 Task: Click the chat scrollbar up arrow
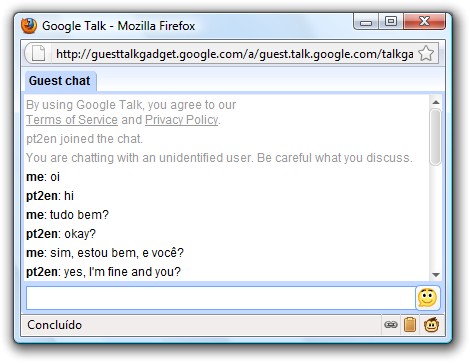(x=436, y=102)
